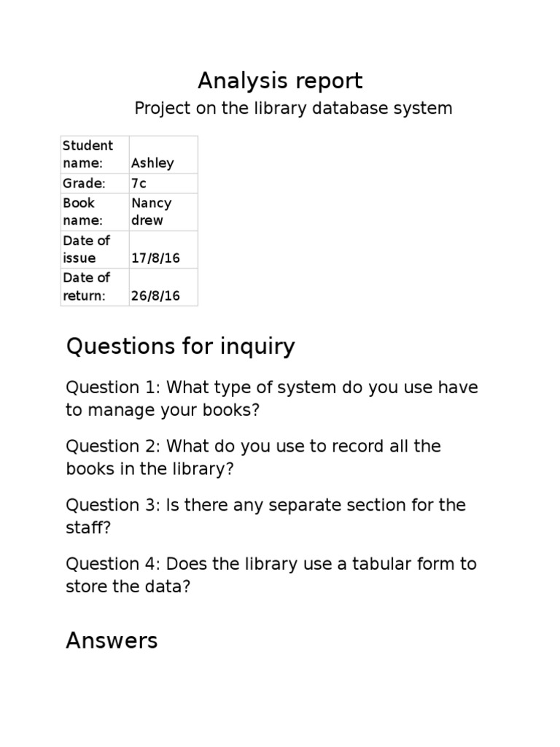Click the Question 2 paragraph text

click(253, 457)
